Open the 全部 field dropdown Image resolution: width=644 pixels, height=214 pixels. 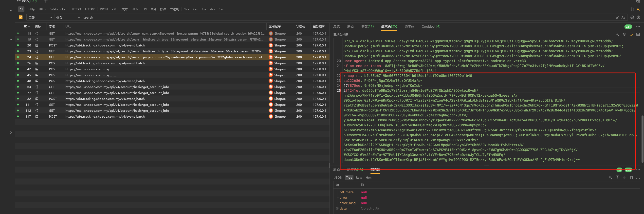click(x=40, y=17)
